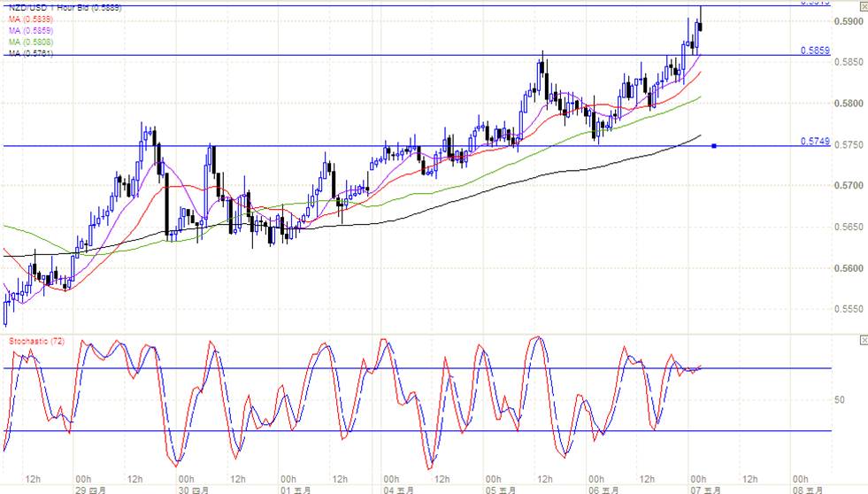Select the blue handle on the 0.5749 line
The width and height of the screenshot is (868, 494).
pos(714,146)
